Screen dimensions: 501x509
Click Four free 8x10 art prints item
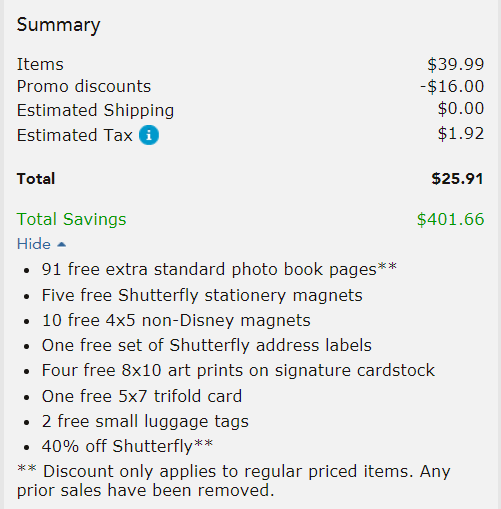pos(238,370)
